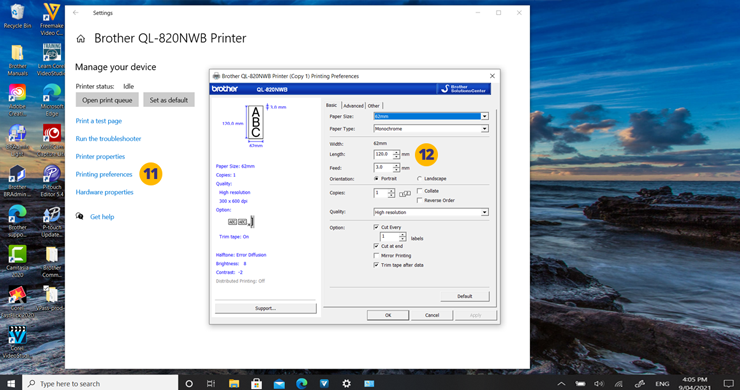
Task: Launch Camtasia 2020 from desktop
Action: [17, 262]
